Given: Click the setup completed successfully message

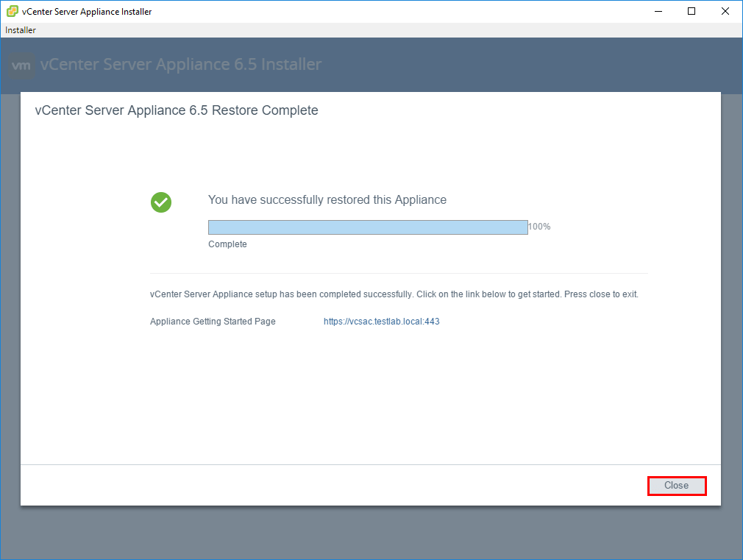Looking at the screenshot, I should 394,294.
